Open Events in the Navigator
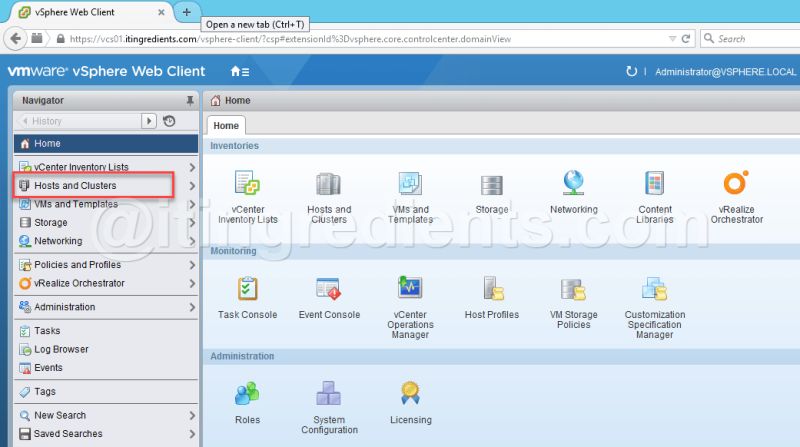 [x=106, y=368]
